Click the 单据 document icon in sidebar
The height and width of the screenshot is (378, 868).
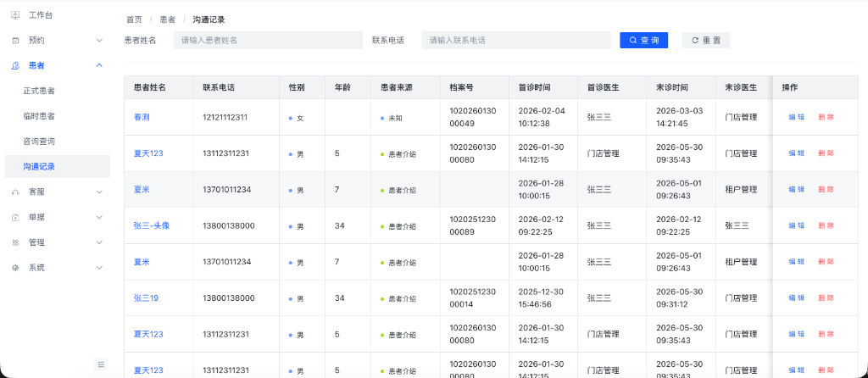point(15,218)
